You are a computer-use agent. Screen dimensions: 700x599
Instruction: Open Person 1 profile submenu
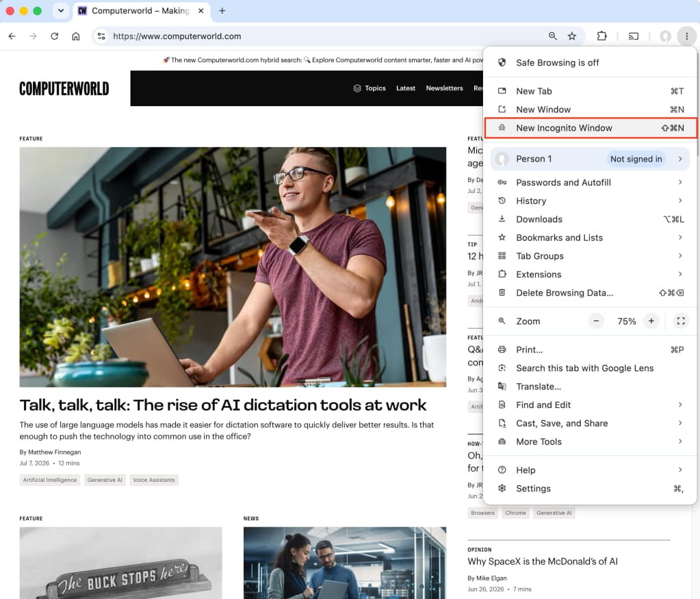pos(590,159)
